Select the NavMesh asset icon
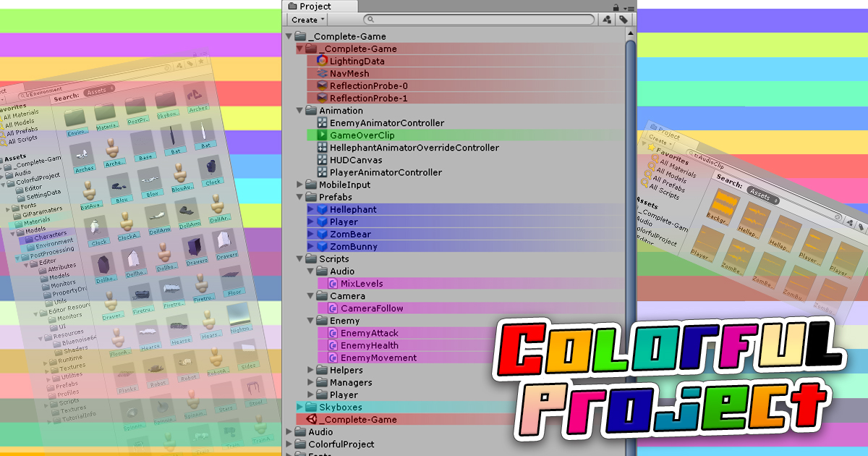Viewport: 868px width, 456px height. point(322,74)
